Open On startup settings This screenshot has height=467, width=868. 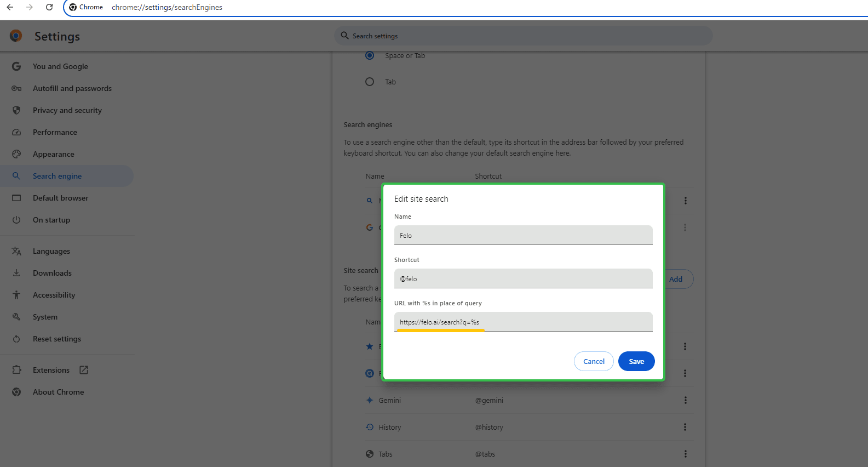click(51, 220)
